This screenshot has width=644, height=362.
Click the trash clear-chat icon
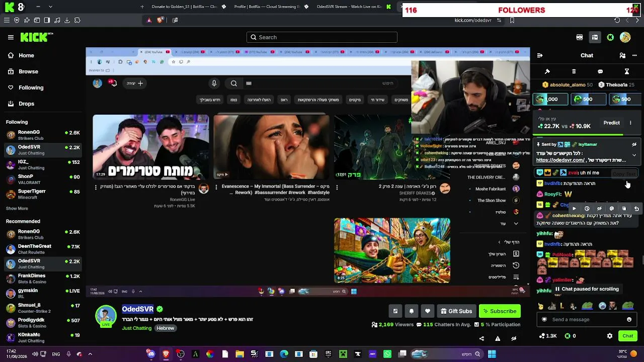(574, 71)
